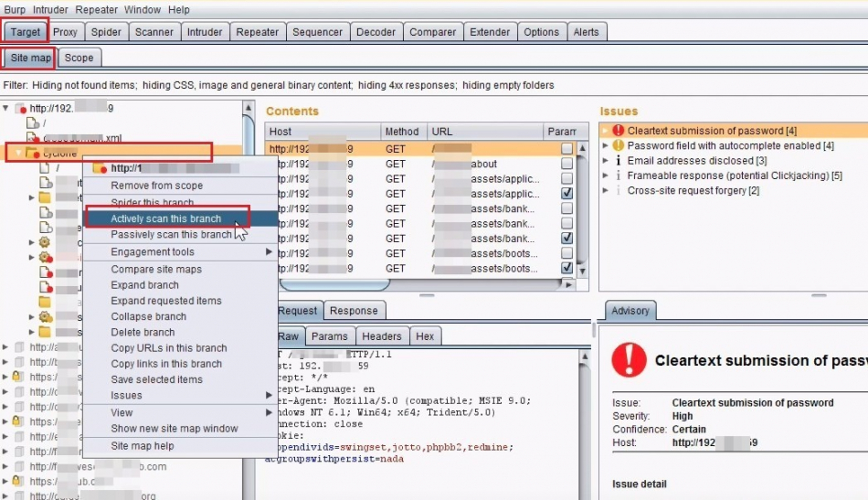Click the raw request pane scroll-up arrow
The height and width of the screenshot is (500, 868).
(585, 356)
